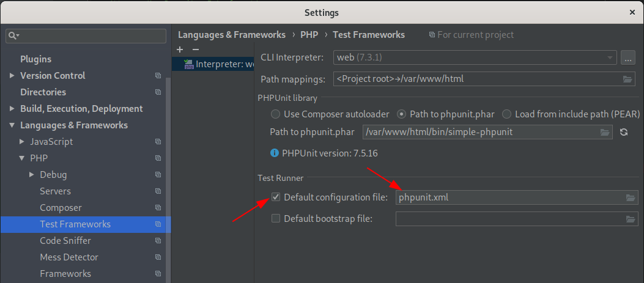644x283 pixels.
Task: Open Mess Detector settings page
Action: pyautogui.click(x=69, y=257)
